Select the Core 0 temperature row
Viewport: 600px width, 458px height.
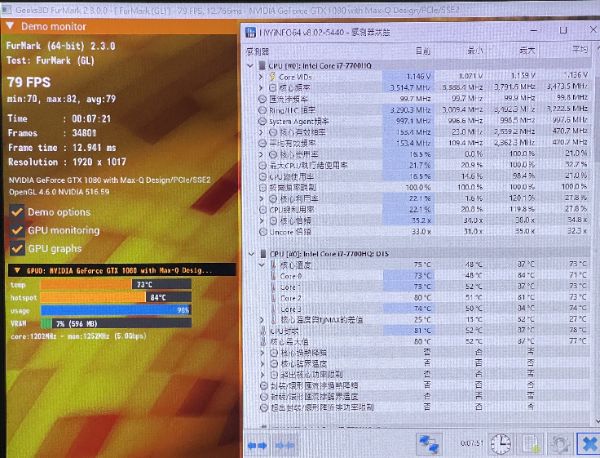pos(419,275)
